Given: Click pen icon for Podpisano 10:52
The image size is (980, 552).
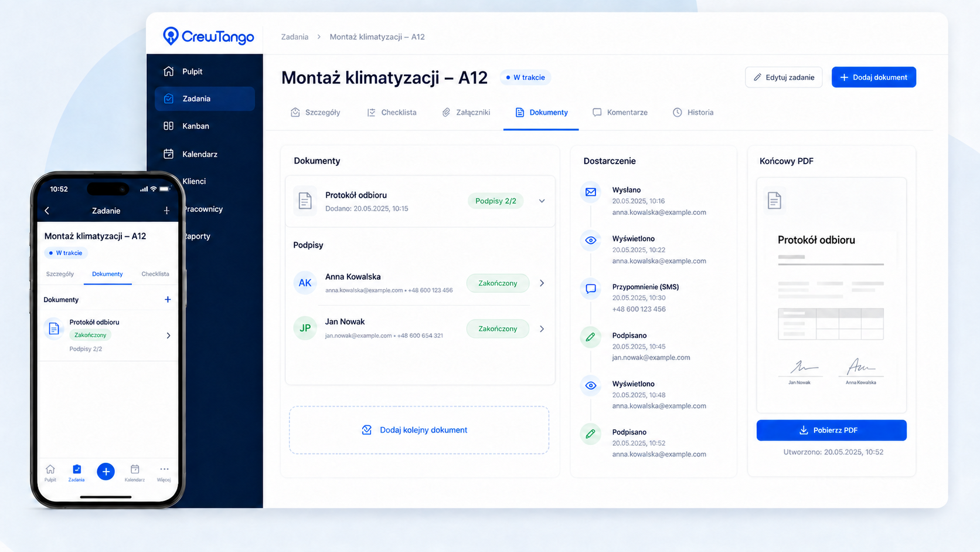Looking at the screenshot, I should click(591, 434).
